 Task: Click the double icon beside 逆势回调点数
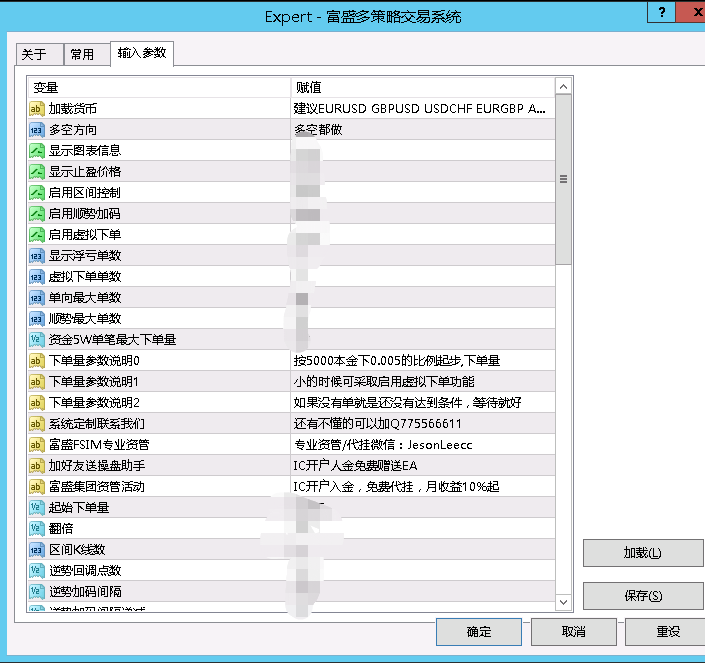click(37, 571)
